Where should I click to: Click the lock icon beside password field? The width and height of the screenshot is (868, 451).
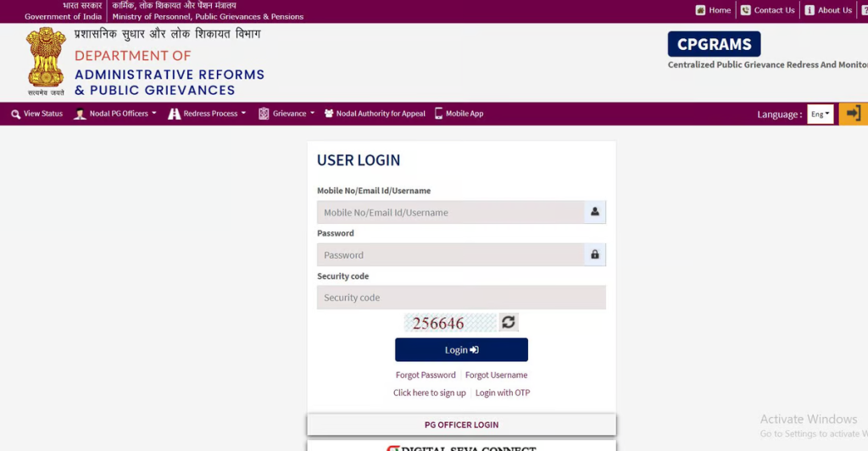coord(594,254)
